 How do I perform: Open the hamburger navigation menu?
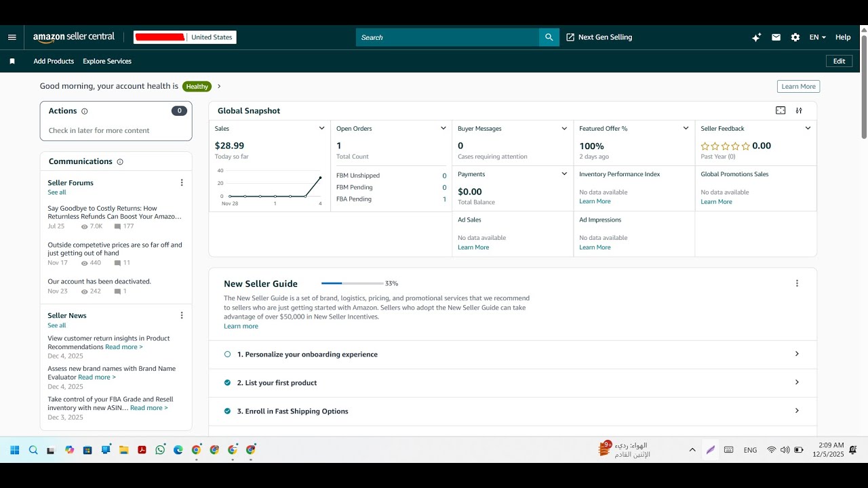pos(12,37)
